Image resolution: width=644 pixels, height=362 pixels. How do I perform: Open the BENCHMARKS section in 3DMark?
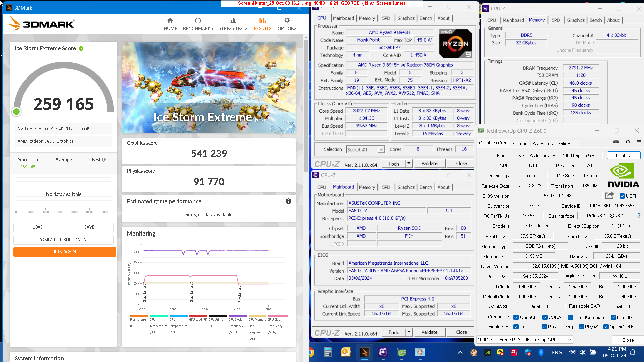198,24
